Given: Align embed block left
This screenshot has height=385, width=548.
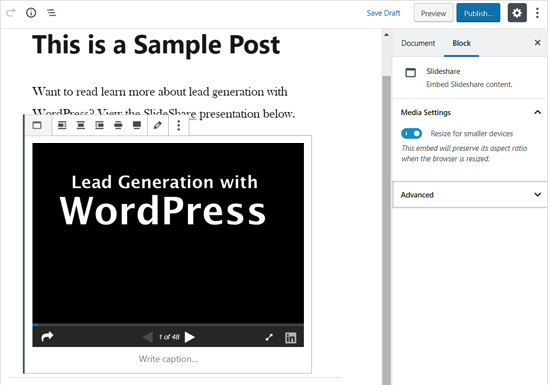Looking at the screenshot, I should (x=62, y=125).
